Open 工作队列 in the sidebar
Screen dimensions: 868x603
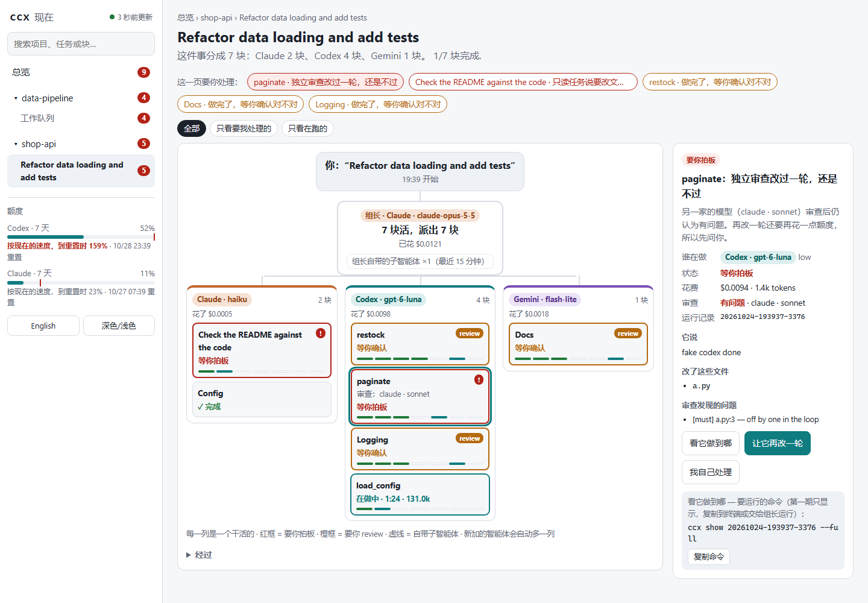81,118
